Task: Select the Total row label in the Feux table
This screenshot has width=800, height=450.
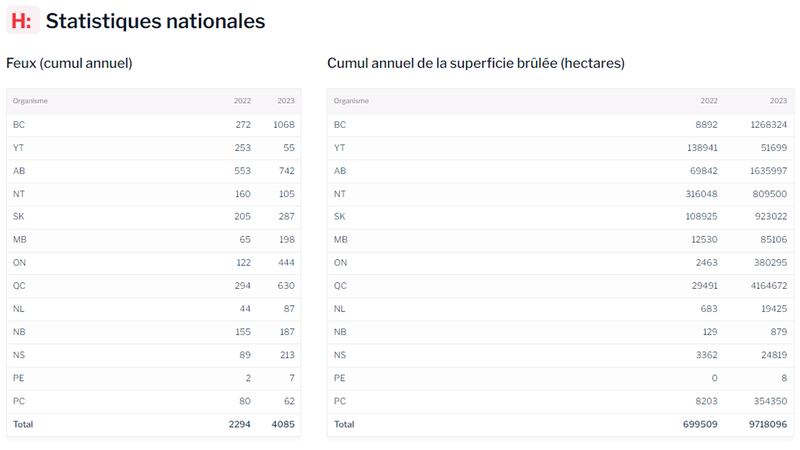Action: point(23,424)
